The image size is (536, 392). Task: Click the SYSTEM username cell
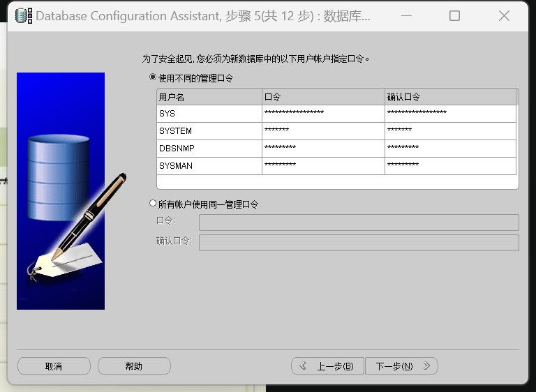point(209,131)
